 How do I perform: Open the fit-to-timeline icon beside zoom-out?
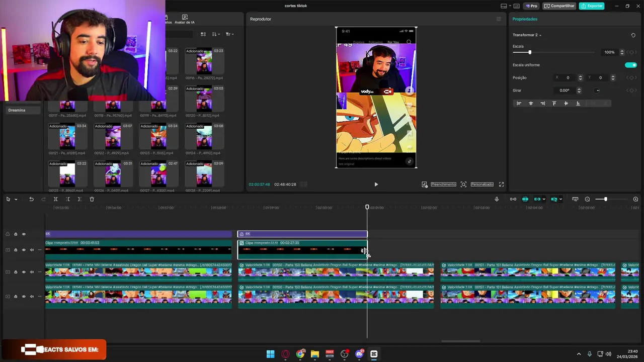(x=575, y=199)
